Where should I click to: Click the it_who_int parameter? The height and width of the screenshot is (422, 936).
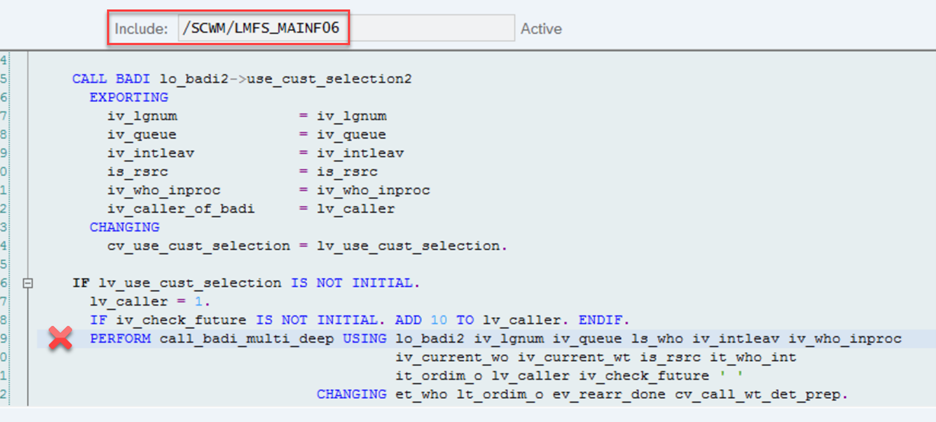(752, 358)
